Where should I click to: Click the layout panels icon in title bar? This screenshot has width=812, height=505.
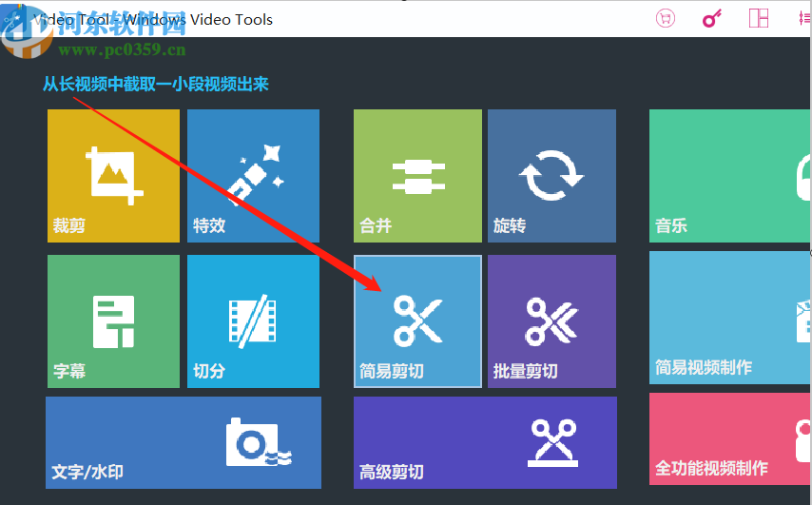pos(759,19)
